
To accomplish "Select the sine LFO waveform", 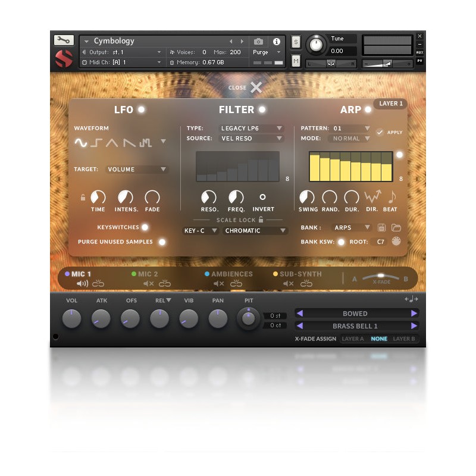I will pos(80,142).
